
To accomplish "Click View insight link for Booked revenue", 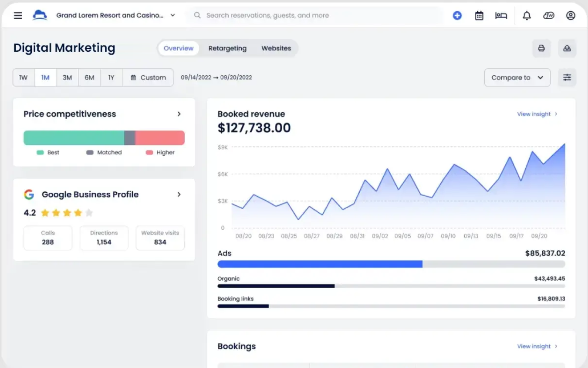I will coord(537,114).
